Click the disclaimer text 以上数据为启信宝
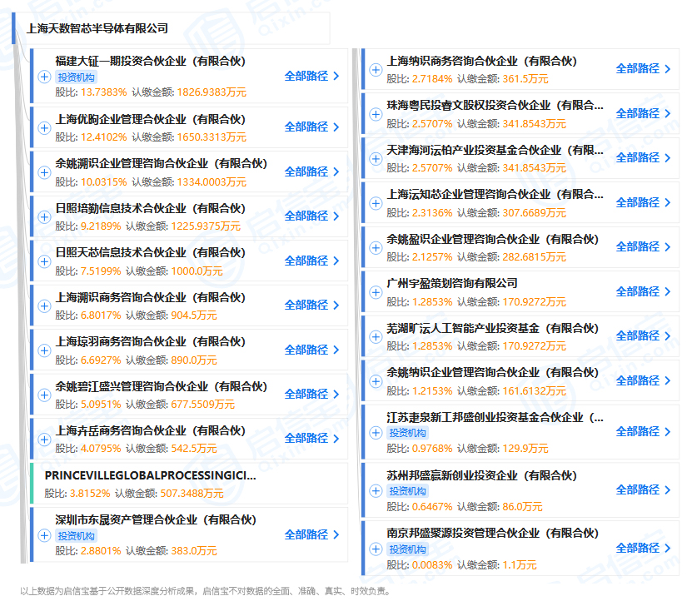This screenshot has width=687, height=616. tap(205, 592)
